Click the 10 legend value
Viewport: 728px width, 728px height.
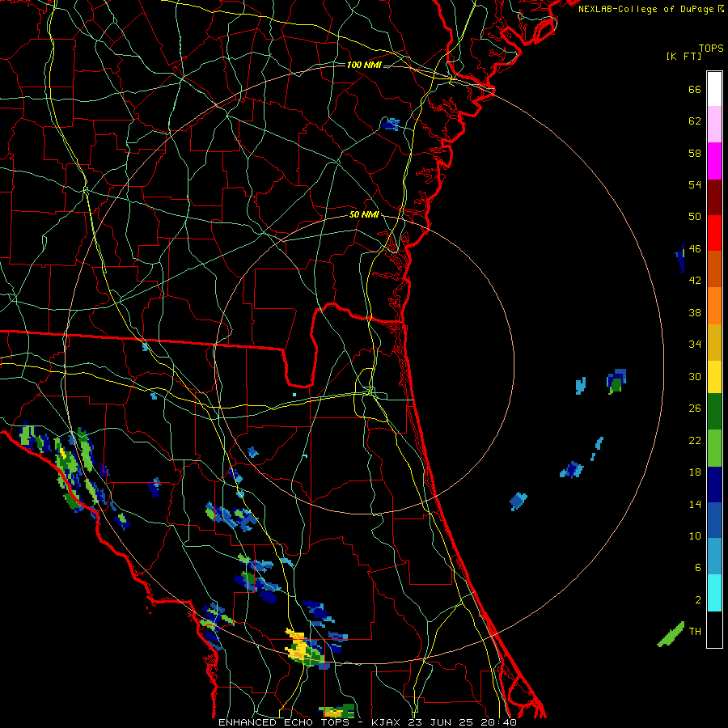pyautogui.click(x=695, y=536)
